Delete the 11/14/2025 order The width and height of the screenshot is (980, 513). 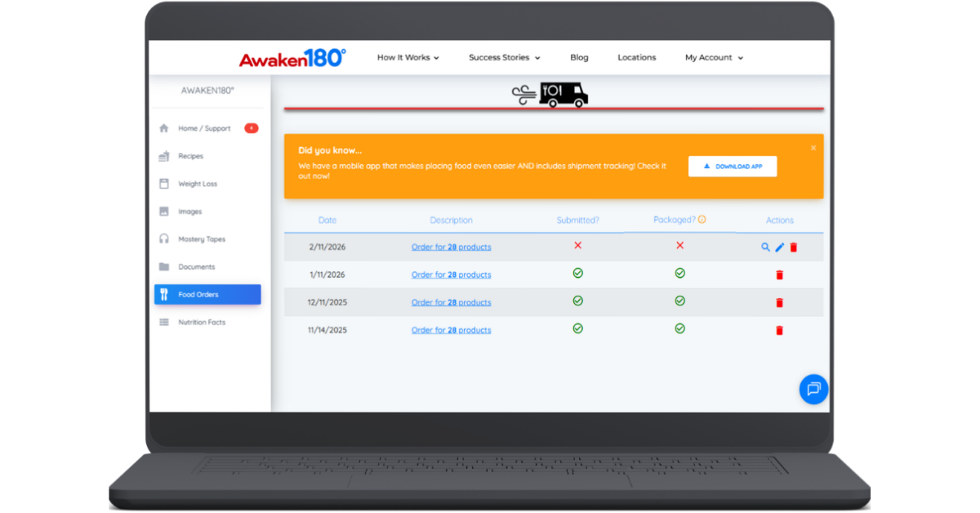779,331
